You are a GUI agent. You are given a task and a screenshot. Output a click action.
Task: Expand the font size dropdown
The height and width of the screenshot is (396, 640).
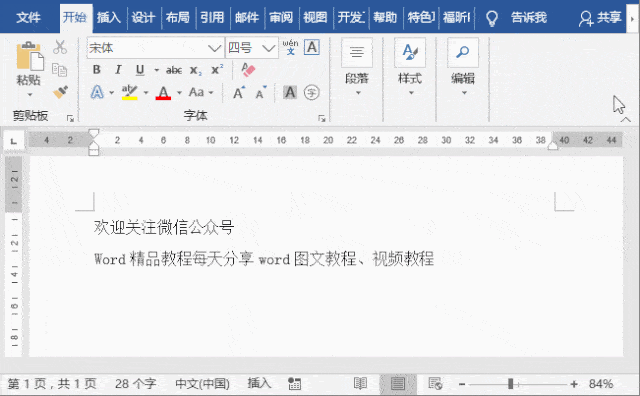269,48
